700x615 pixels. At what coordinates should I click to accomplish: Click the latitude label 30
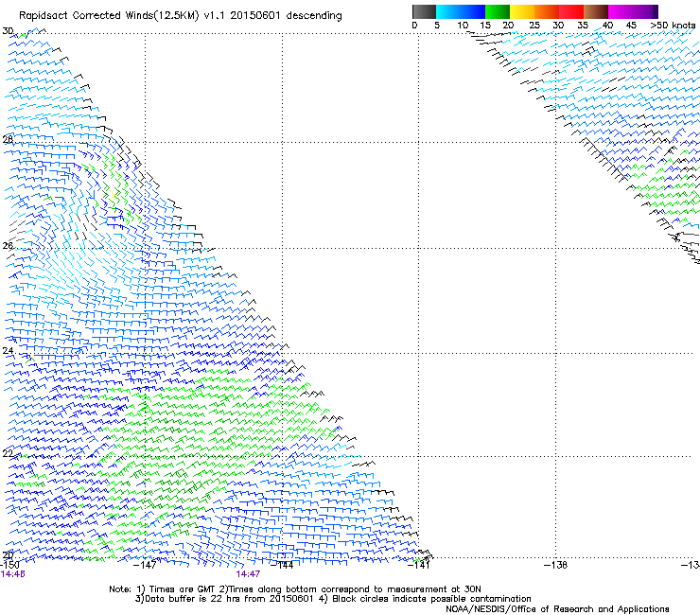[8, 31]
